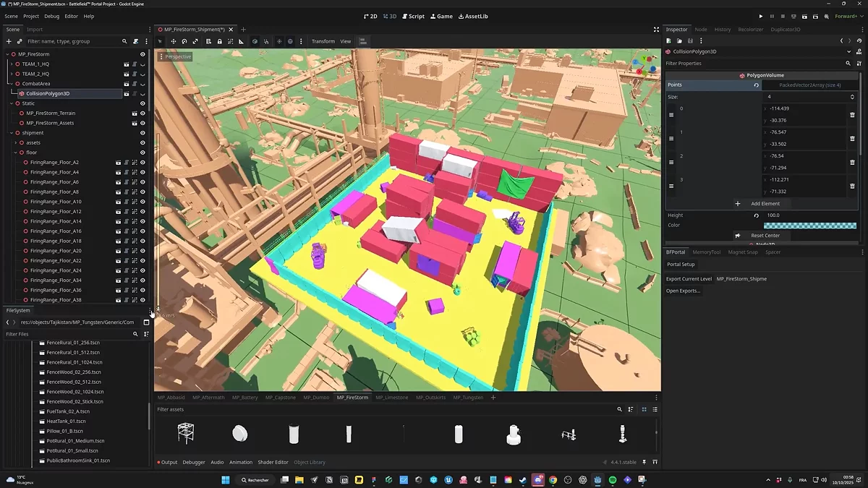
Task: Click the Open Exports... button
Action: [683, 291]
